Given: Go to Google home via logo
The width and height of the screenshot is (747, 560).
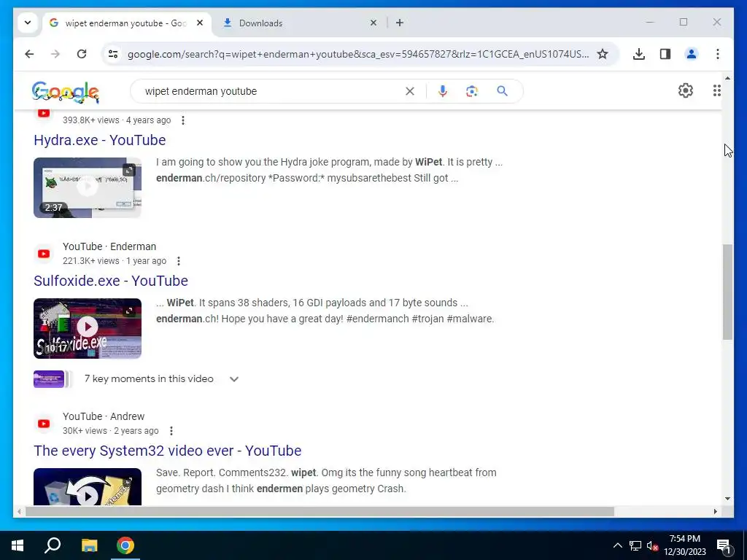Looking at the screenshot, I should pos(65,92).
